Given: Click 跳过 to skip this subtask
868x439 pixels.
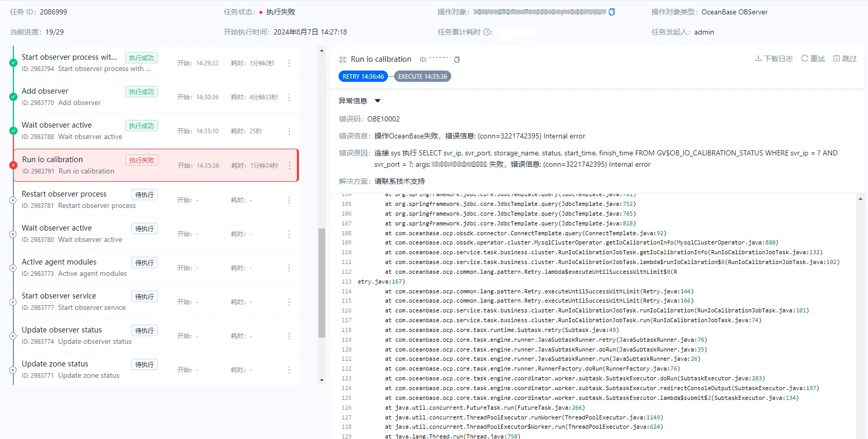Looking at the screenshot, I should 845,59.
